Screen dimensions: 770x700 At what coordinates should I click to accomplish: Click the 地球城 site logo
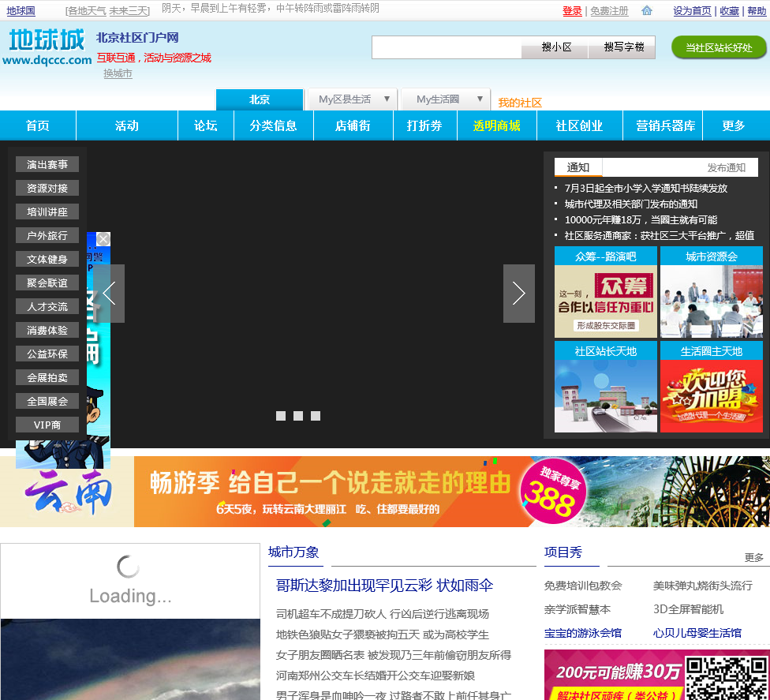pos(47,47)
